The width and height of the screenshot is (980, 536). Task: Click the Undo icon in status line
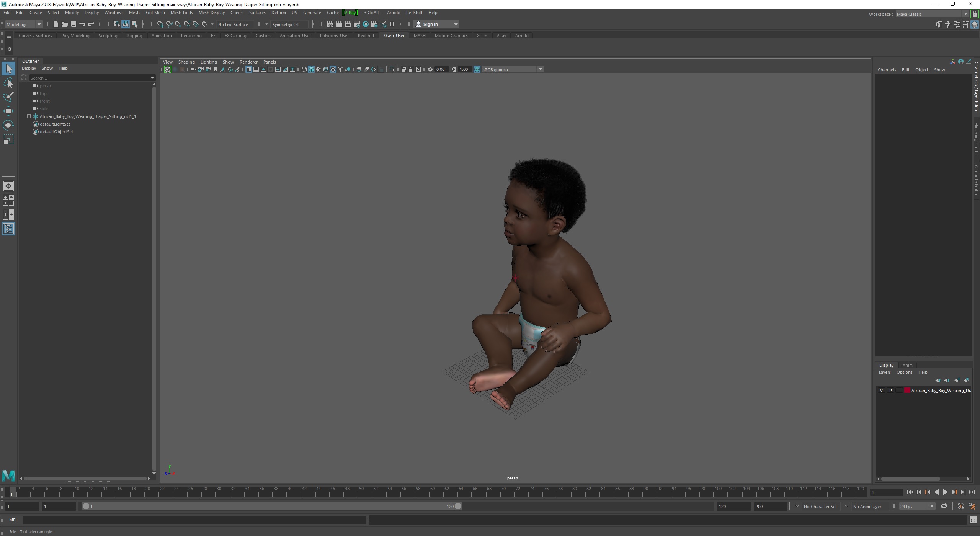coord(82,24)
